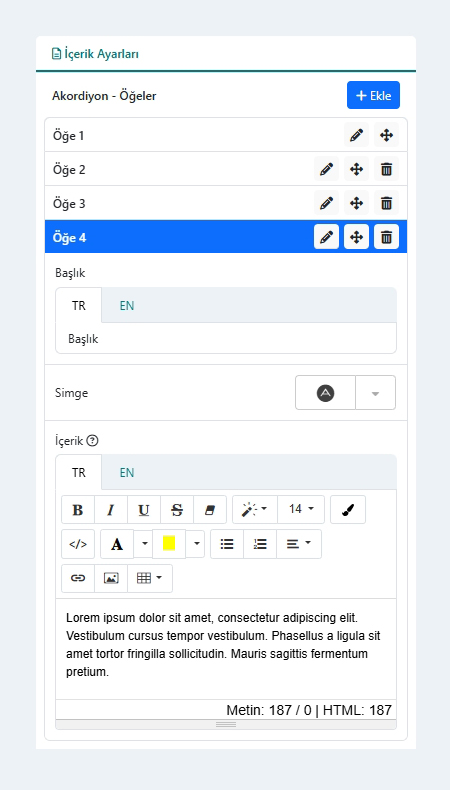The image size is (450, 790).
Task: Click the eraser remove-format icon
Action: point(210,509)
